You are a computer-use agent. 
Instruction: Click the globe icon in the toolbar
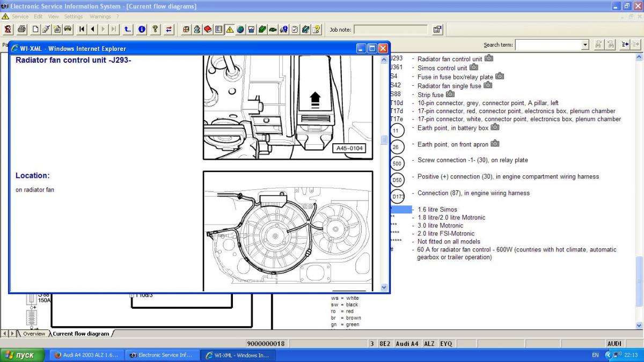coord(240,29)
